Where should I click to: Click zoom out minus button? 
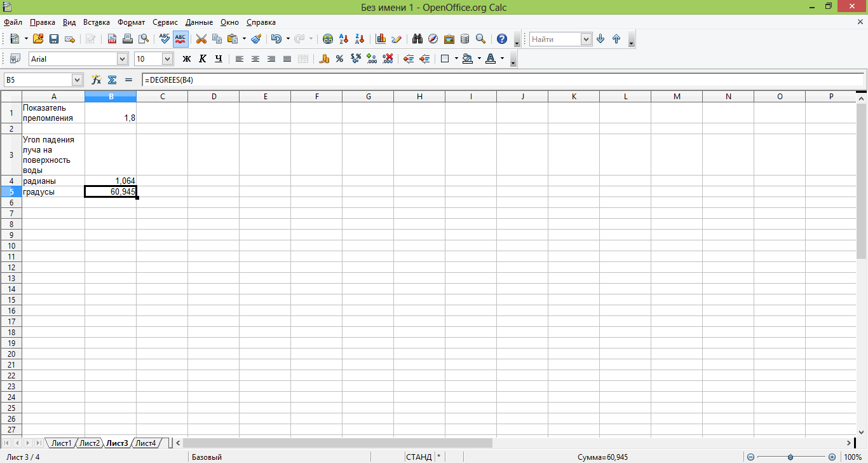point(750,457)
